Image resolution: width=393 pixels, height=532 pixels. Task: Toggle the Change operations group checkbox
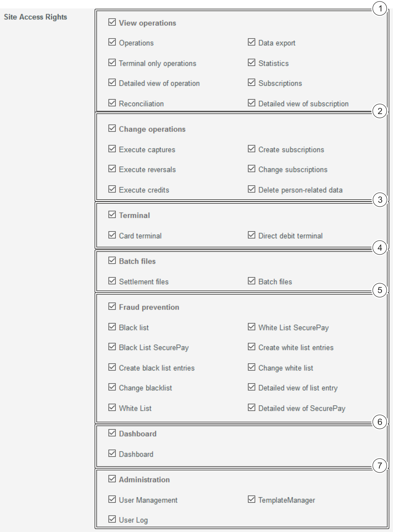click(x=112, y=129)
